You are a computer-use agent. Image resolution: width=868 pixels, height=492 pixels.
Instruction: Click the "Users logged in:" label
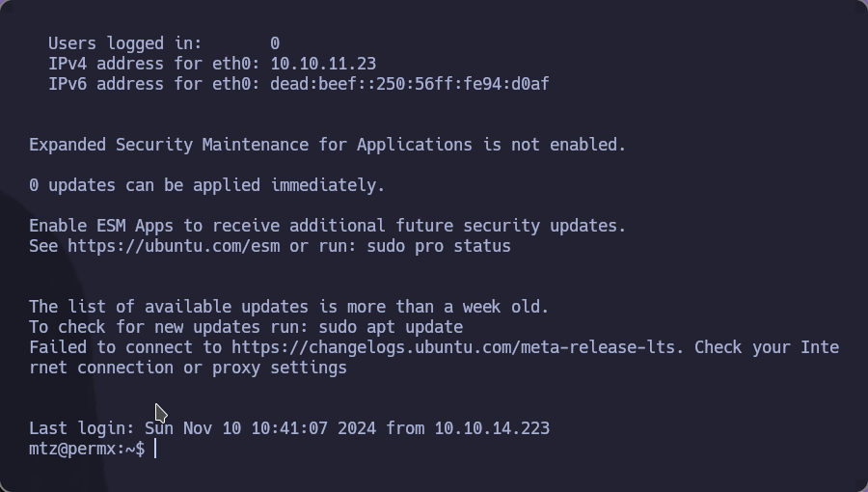click(x=125, y=43)
